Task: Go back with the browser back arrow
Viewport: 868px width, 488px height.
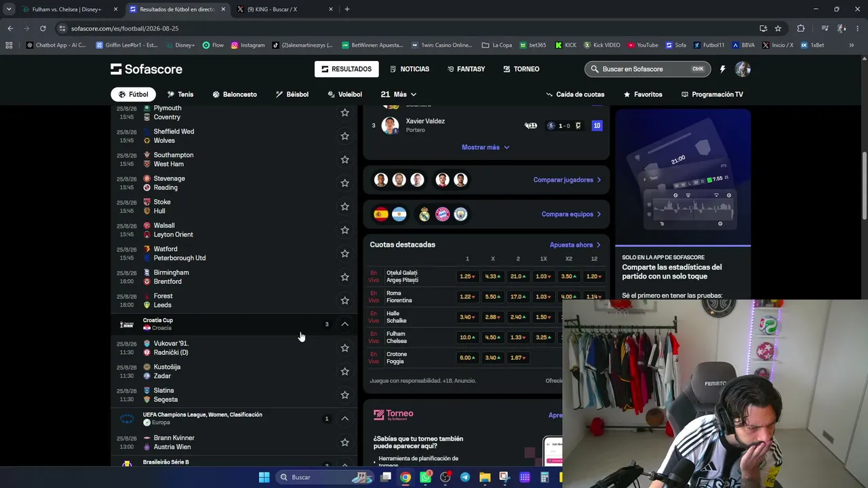Action: (x=10, y=28)
